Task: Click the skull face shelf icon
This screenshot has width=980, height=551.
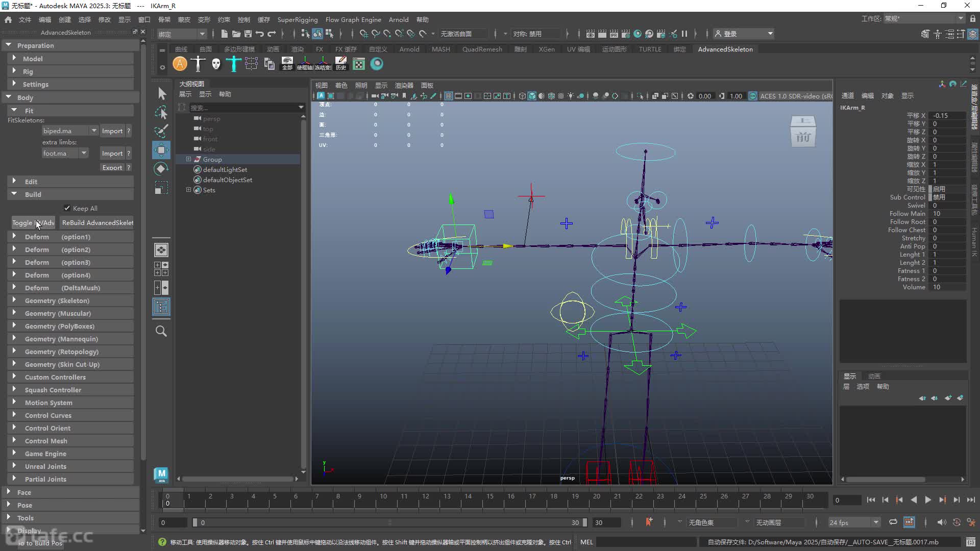Action: [216, 64]
